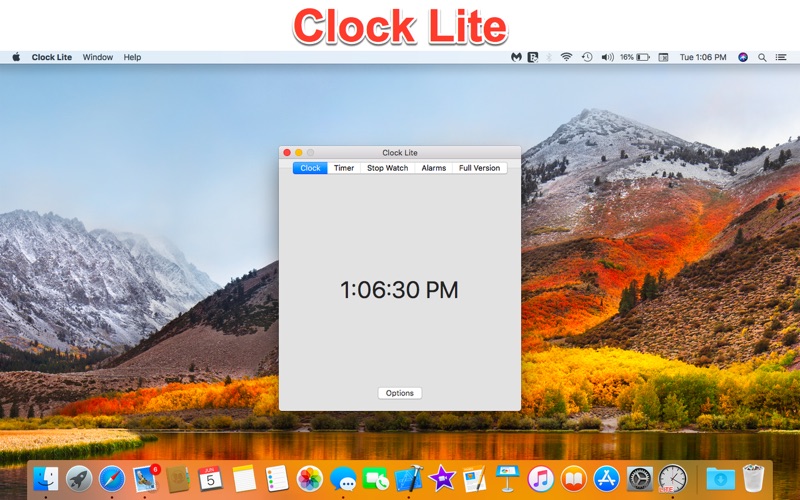Open Messages speech bubble icon

[x=343, y=479]
